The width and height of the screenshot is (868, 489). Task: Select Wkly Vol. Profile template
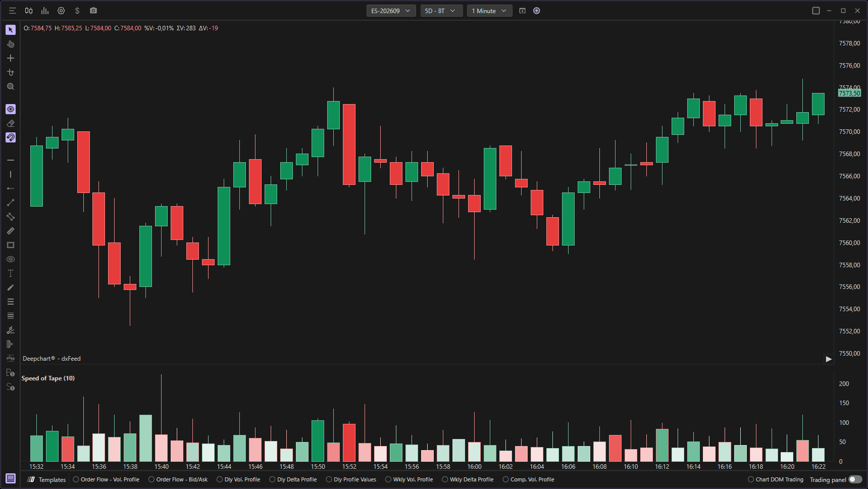pos(409,479)
